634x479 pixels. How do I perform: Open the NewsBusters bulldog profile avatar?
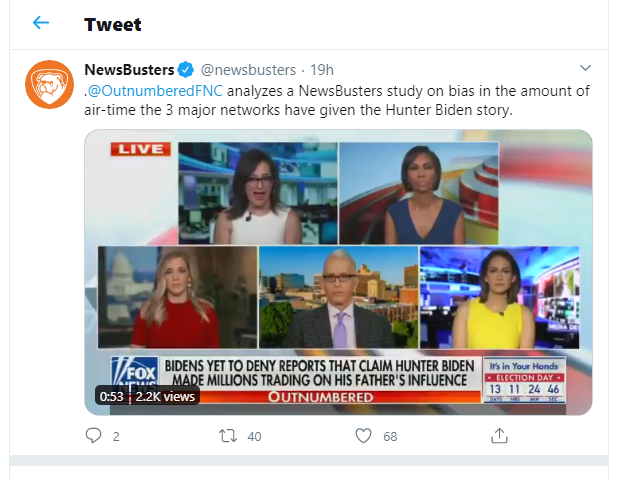tap(49, 84)
